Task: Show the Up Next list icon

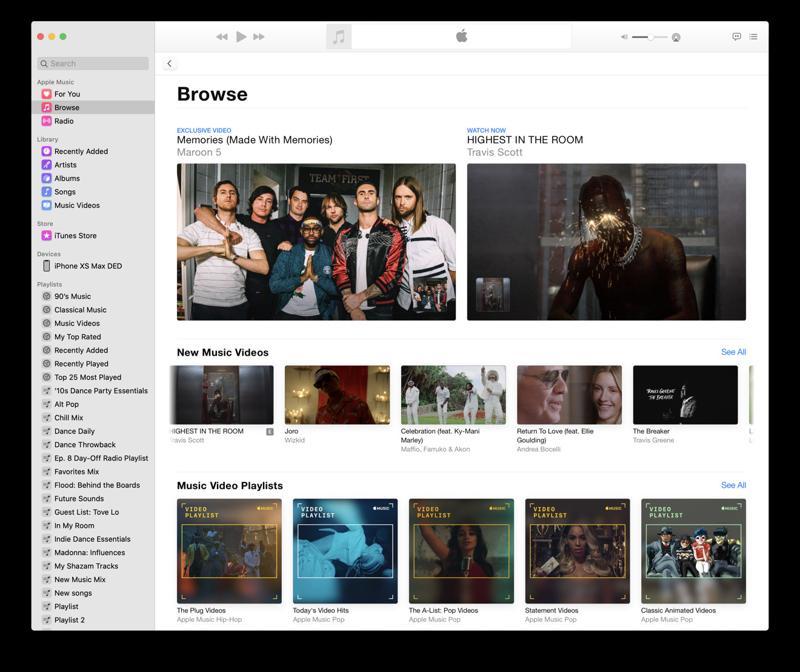Action: click(753, 37)
